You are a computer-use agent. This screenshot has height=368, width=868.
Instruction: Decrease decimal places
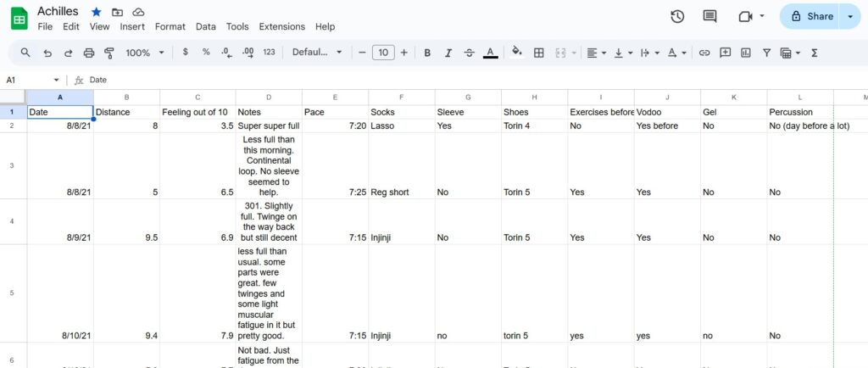226,52
